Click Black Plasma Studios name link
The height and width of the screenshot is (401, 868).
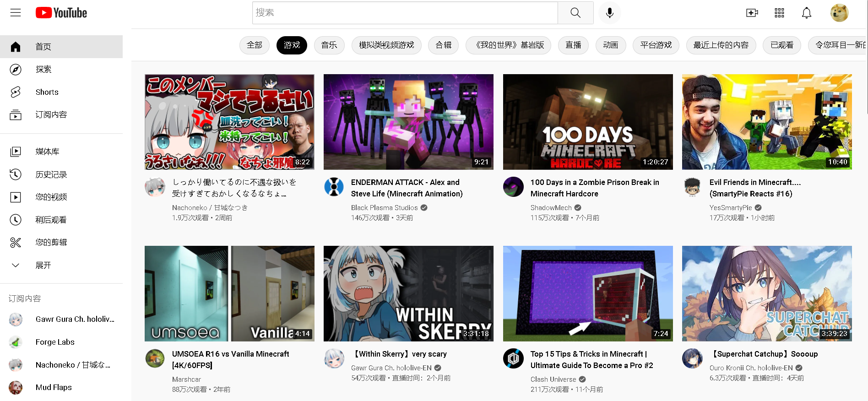tap(384, 208)
